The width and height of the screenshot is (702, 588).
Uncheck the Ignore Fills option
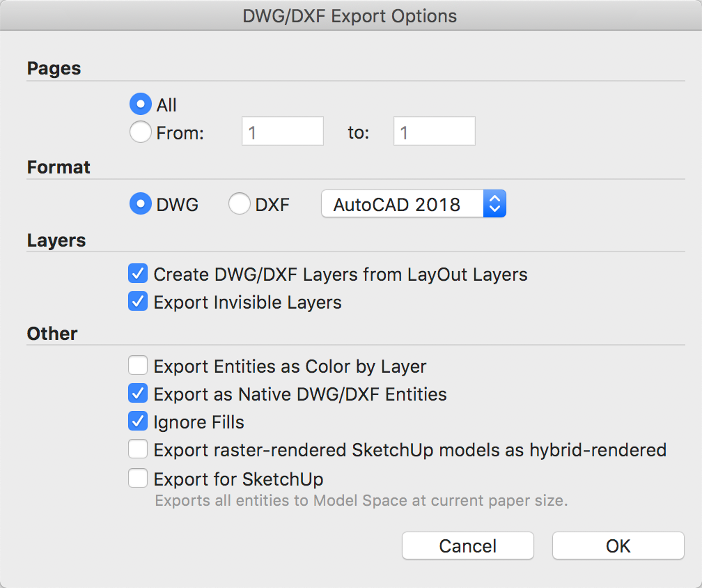[138, 421]
